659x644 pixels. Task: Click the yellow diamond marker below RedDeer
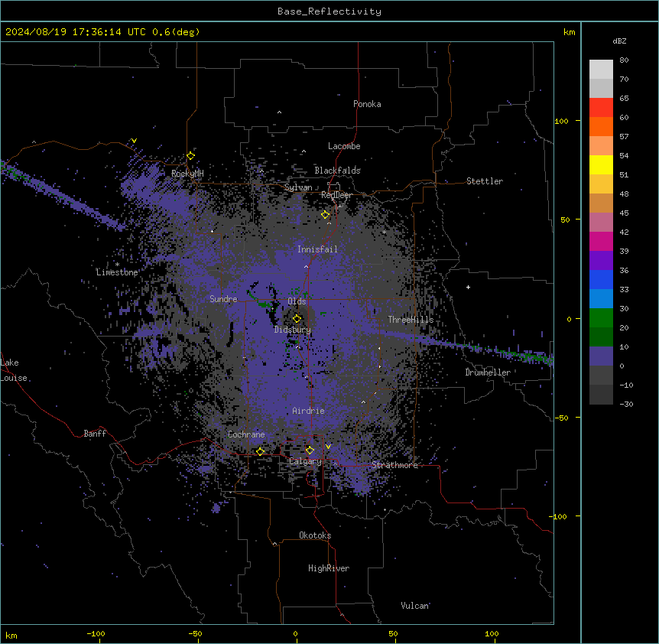326,215
